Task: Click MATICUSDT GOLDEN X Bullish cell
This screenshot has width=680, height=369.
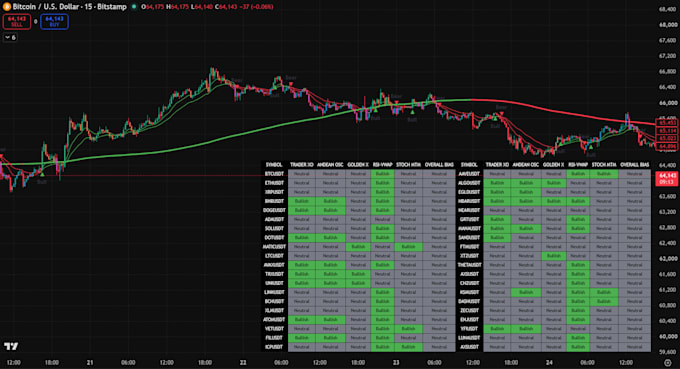Action: [358, 247]
